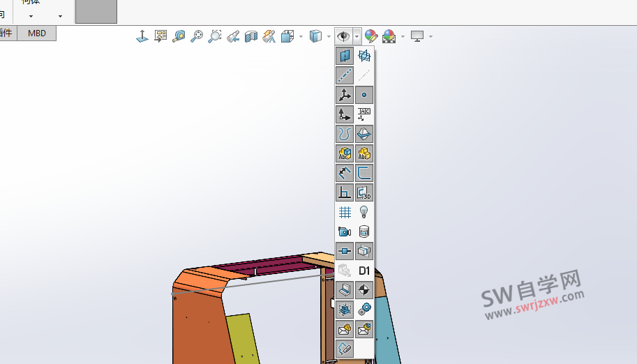The height and width of the screenshot is (364, 637).
Task: Select Zoom to Area magnifier icon
Action: pos(215,36)
